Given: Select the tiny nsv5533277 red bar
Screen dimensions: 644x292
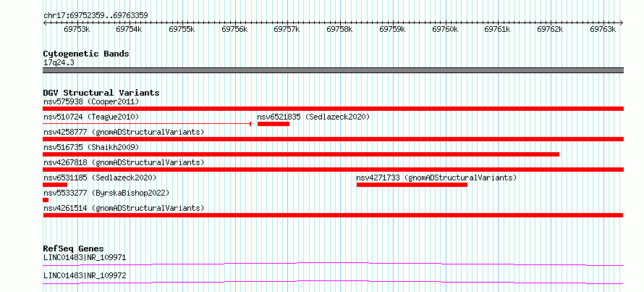Looking at the screenshot, I should pyautogui.click(x=46, y=200).
